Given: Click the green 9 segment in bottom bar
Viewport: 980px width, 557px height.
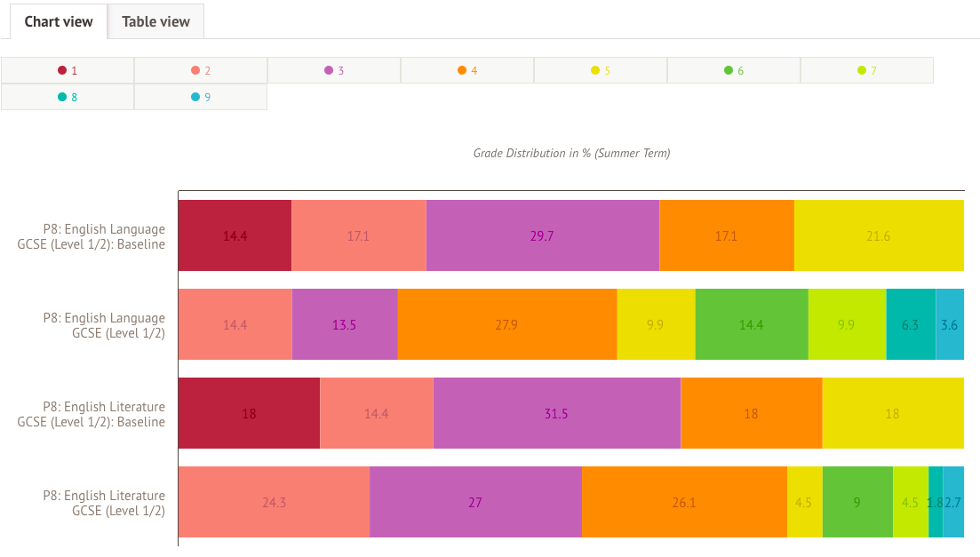Looking at the screenshot, I should 857,502.
